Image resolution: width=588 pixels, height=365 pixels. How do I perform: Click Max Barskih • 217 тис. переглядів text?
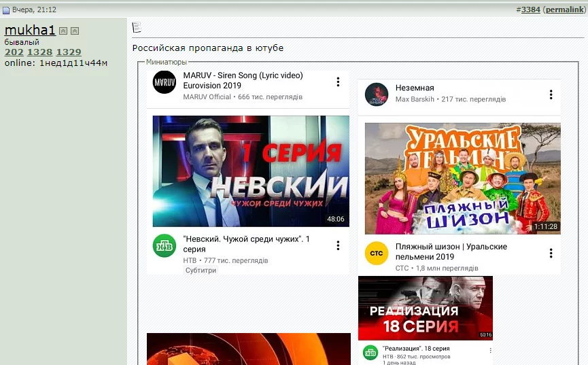click(x=451, y=99)
